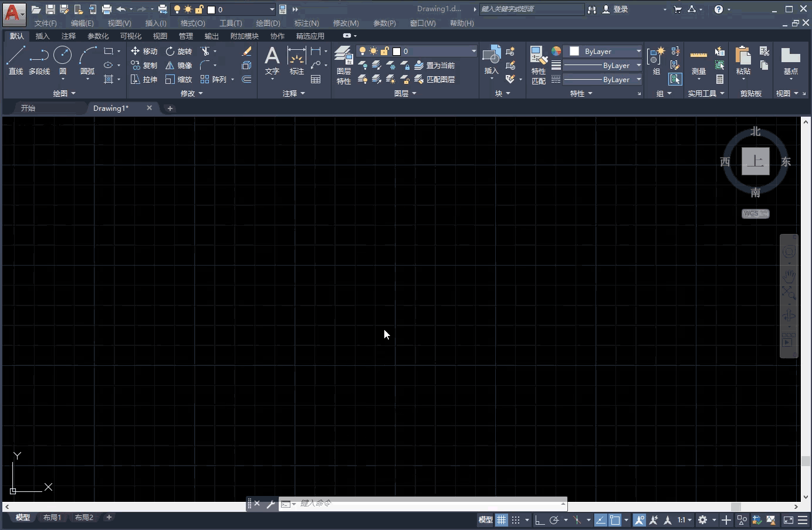Switch to the 布局1 layout
The height and width of the screenshot is (530, 812).
52,517
